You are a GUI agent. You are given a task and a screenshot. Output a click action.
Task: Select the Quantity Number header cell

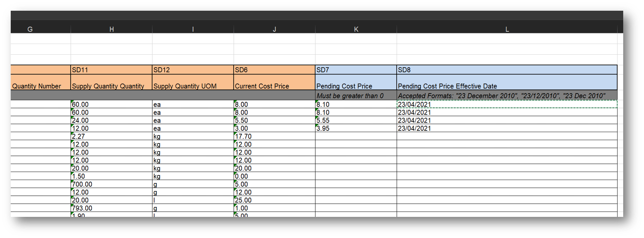[41, 82]
